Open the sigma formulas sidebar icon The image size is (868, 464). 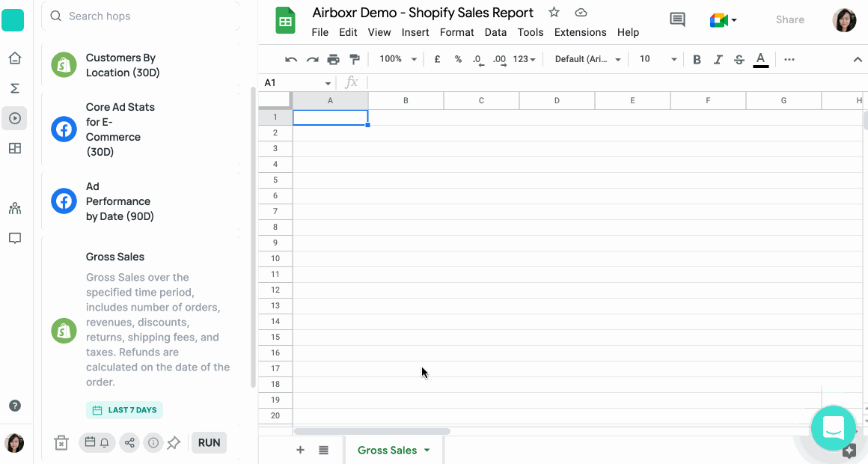click(15, 88)
